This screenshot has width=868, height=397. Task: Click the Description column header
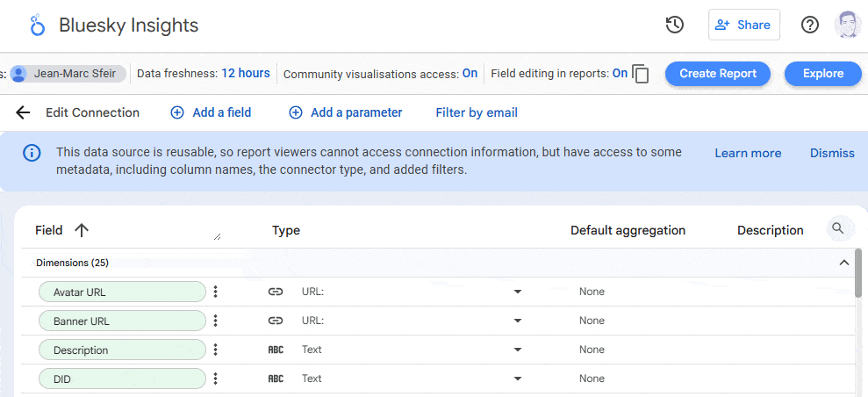[770, 230]
